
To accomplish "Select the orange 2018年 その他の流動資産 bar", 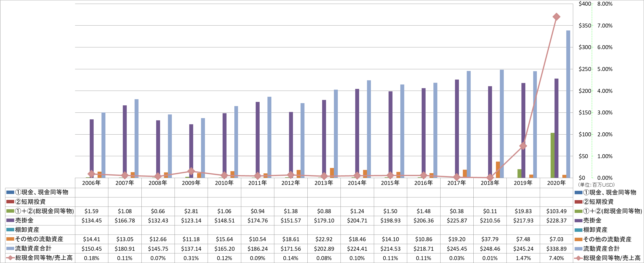I will coord(498,170).
